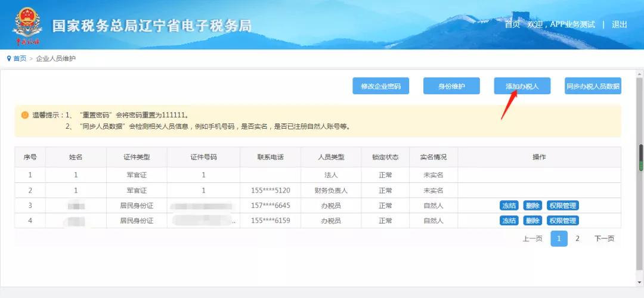The image size is (644, 298).
Task: Click 居民身份证 in row 4
Action: tap(137, 221)
